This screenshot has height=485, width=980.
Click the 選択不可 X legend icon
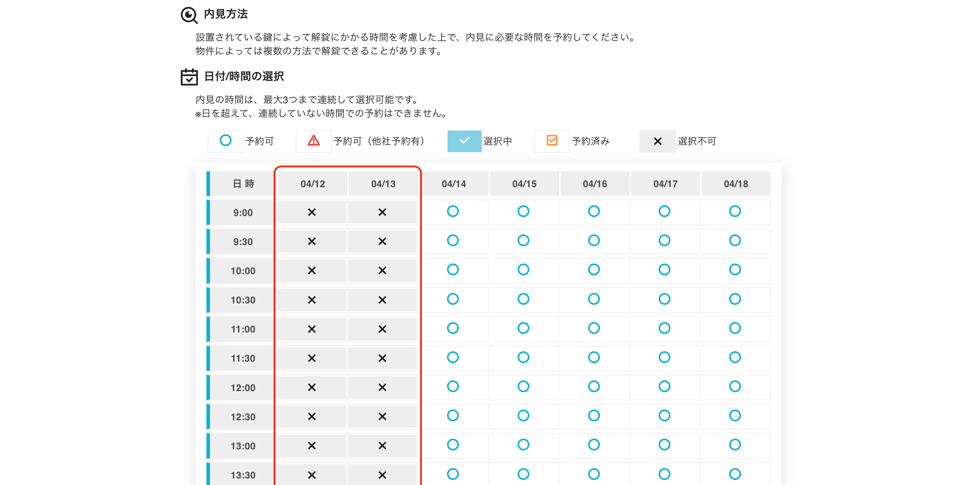point(658,141)
